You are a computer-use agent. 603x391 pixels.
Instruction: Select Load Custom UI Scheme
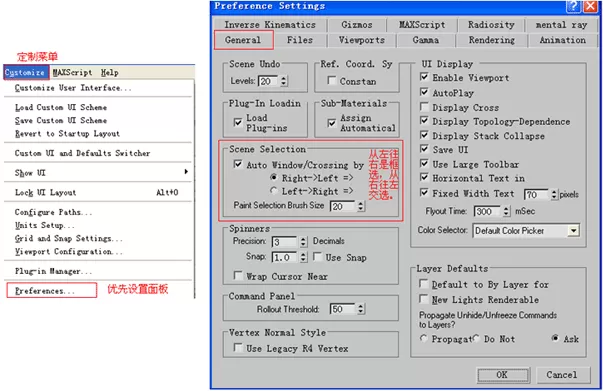click(x=61, y=107)
